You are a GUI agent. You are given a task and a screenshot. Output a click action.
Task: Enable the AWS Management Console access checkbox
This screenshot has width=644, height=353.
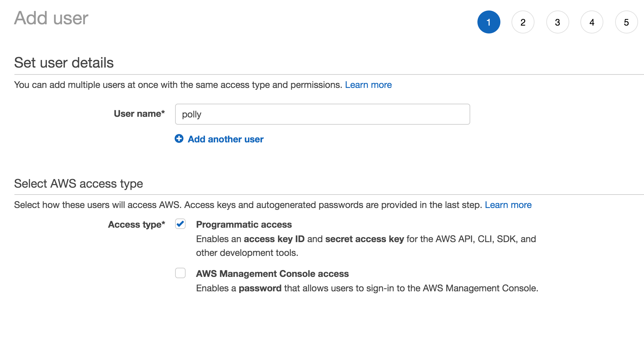pos(180,273)
